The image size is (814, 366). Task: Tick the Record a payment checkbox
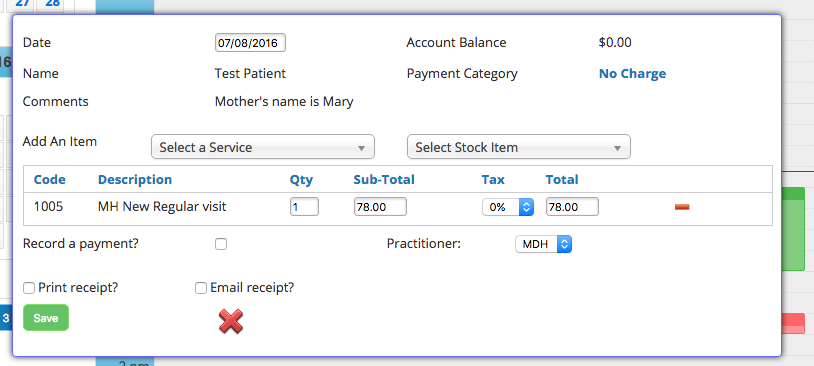(221, 244)
